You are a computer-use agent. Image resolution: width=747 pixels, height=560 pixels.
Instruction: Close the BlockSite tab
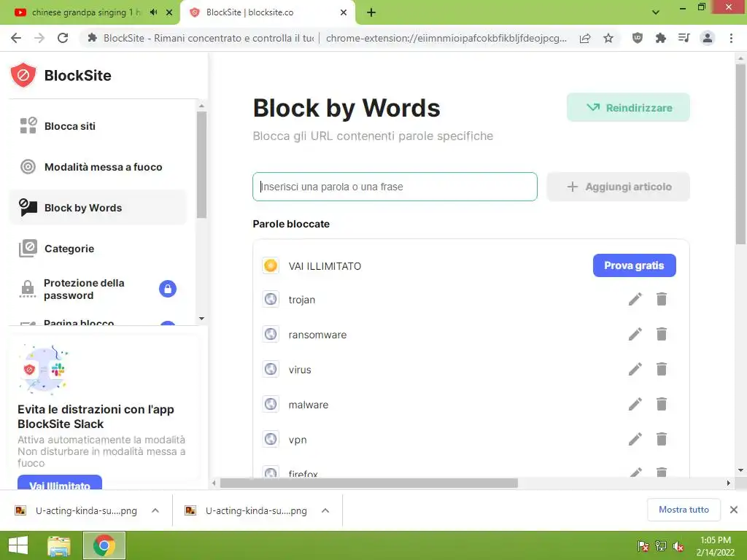344,12
